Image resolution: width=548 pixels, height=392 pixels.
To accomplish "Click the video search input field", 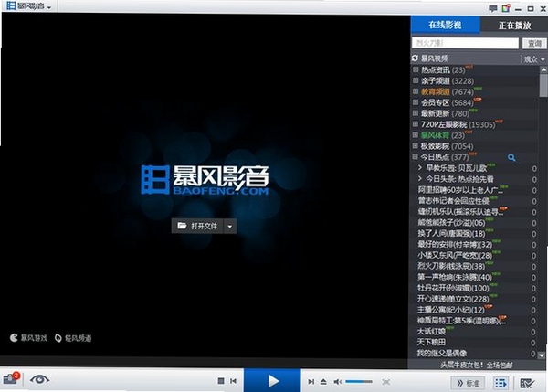I will click(x=465, y=43).
